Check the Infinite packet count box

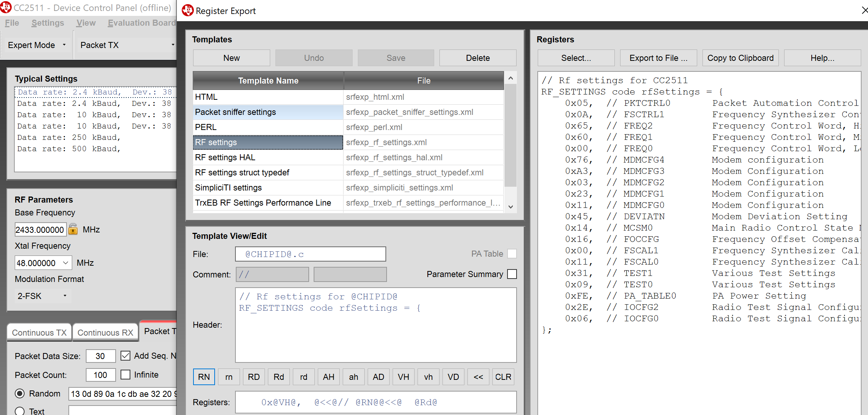[125, 375]
